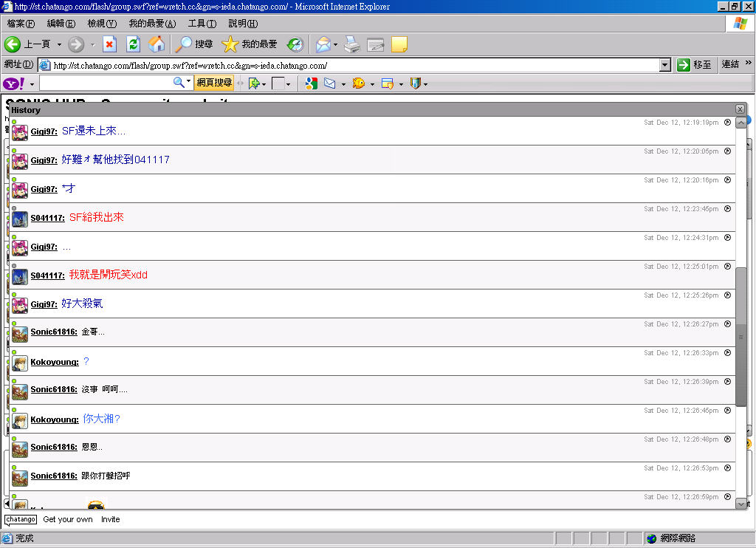
Task: Click the Get your own link
Action: [x=68, y=519]
